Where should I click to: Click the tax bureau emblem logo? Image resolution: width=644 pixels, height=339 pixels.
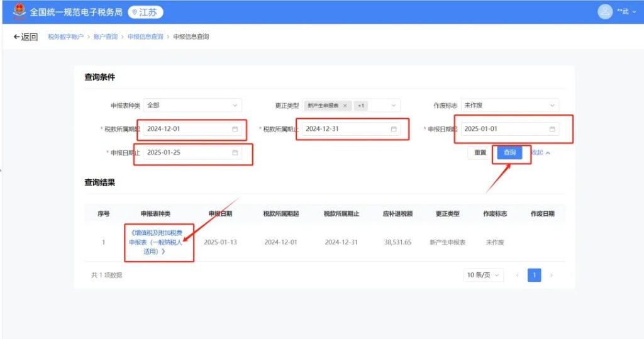click(20, 12)
